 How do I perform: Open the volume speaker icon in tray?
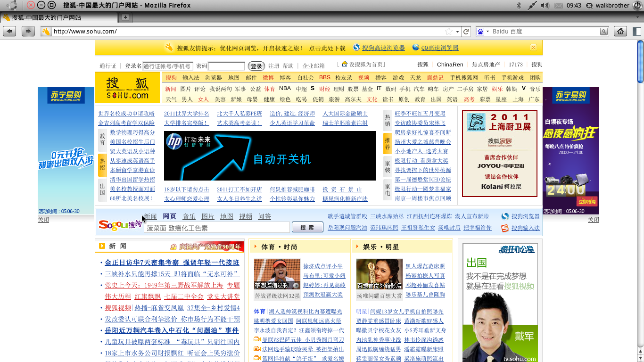point(545,5)
